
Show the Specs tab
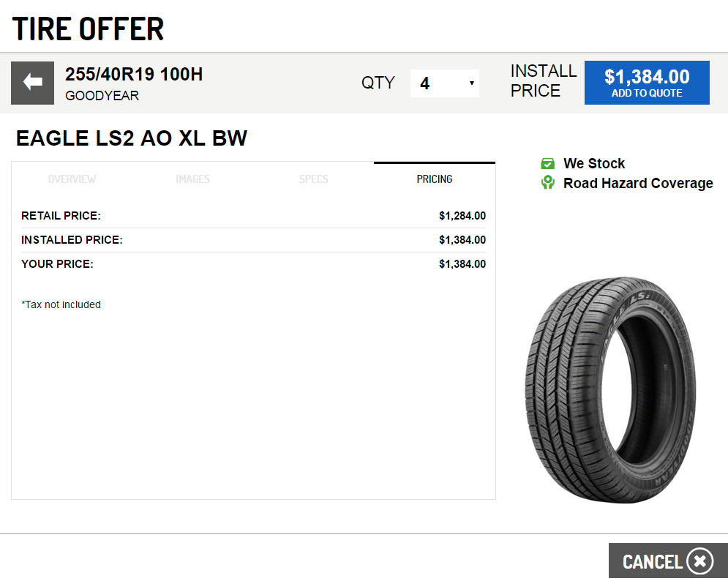point(313,179)
